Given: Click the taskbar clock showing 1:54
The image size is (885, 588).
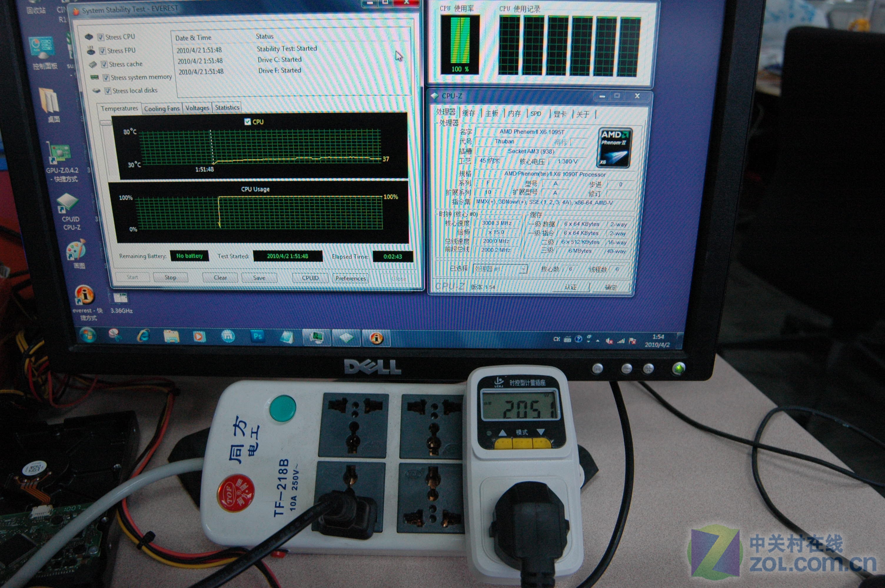Looking at the screenshot, I should (x=658, y=340).
